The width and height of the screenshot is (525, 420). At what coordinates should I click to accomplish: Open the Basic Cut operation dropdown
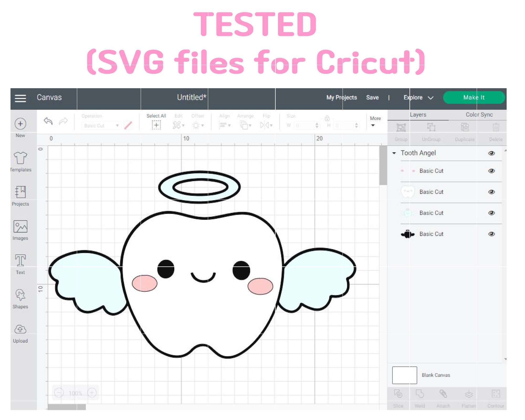(101, 125)
